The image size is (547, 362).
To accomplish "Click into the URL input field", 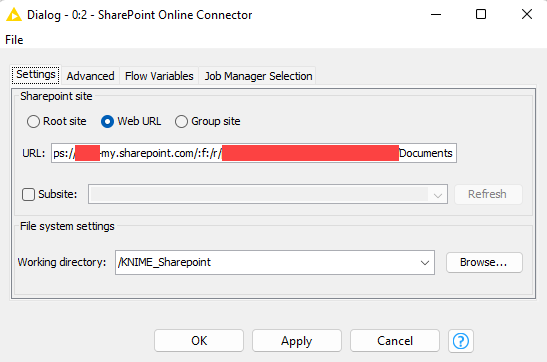I will (254, 153).
